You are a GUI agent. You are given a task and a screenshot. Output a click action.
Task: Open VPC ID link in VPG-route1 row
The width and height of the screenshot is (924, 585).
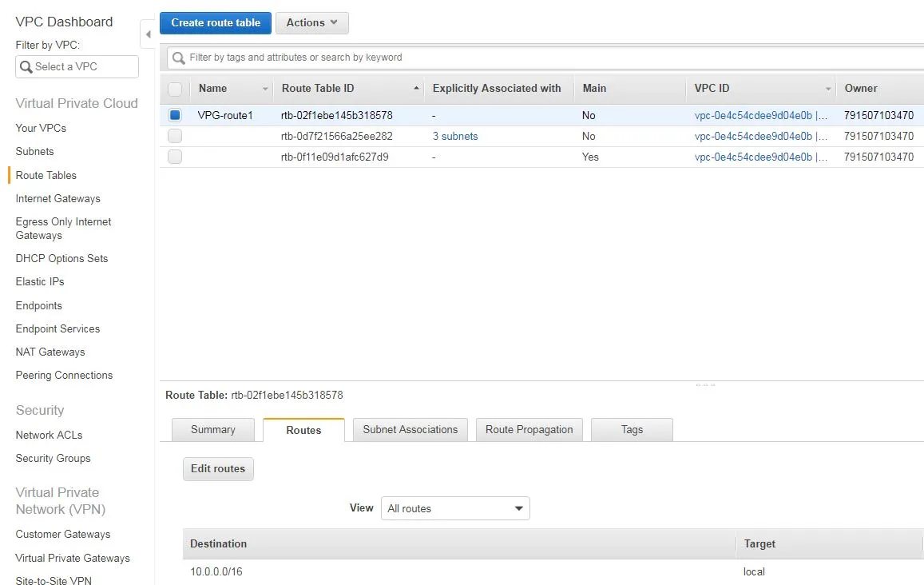pyautogui.click(x=761, y=115)
